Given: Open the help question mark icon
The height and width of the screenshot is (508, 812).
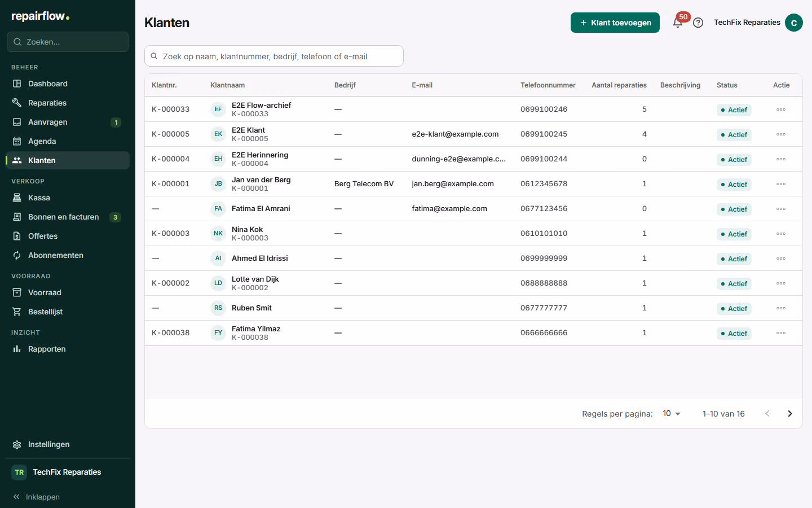Looking at the screenshot, I should coord(698,23).
